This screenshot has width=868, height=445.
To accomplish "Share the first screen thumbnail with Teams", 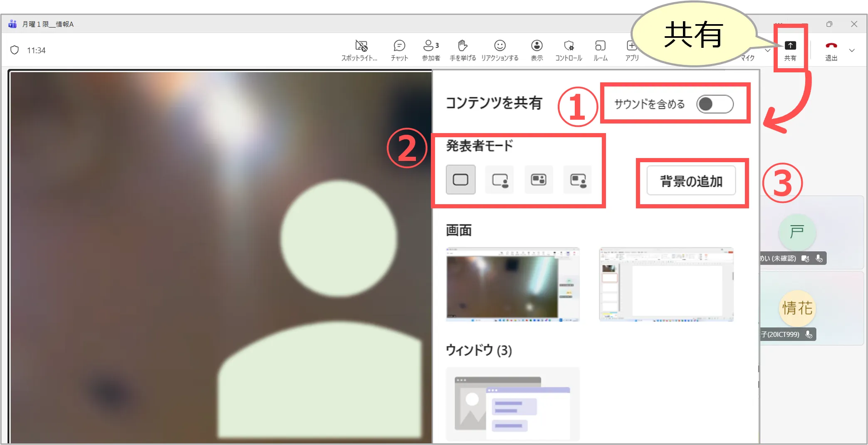I will coord(512,285).
